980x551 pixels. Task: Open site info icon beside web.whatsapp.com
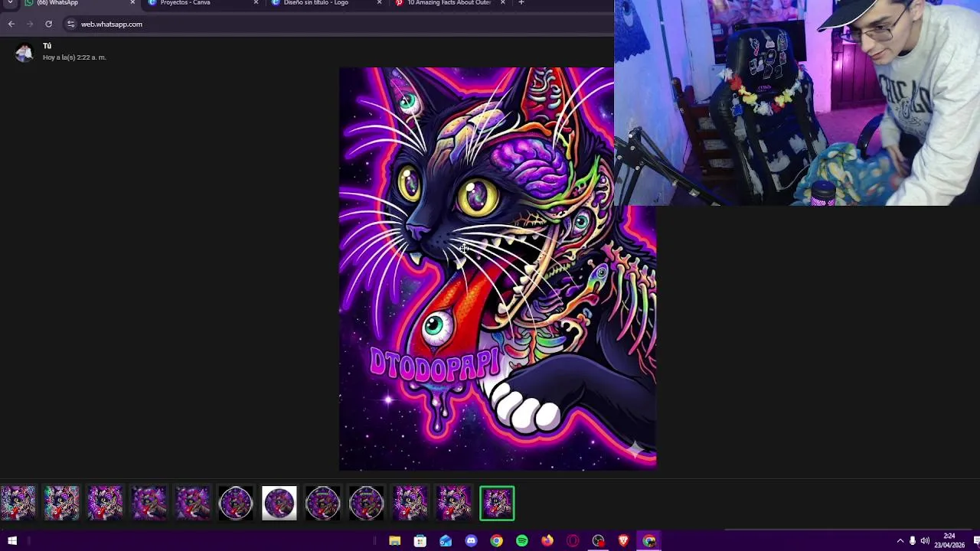click(70, 24)
